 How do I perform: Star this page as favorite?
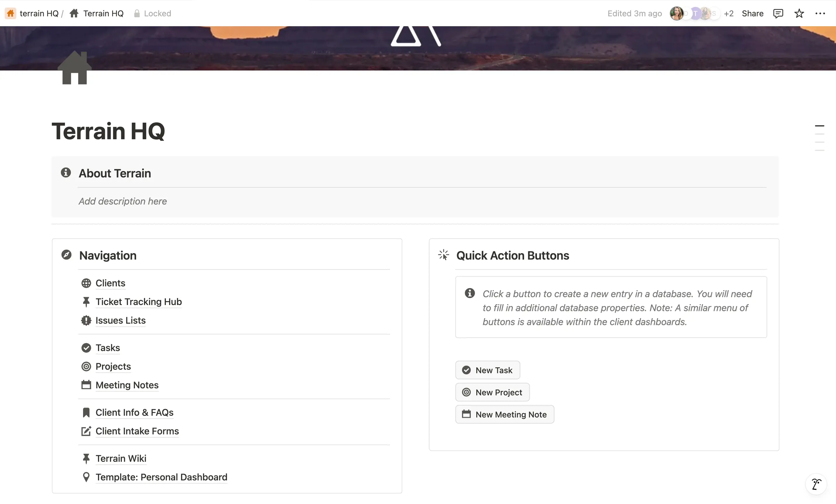(x=799, y=14)
